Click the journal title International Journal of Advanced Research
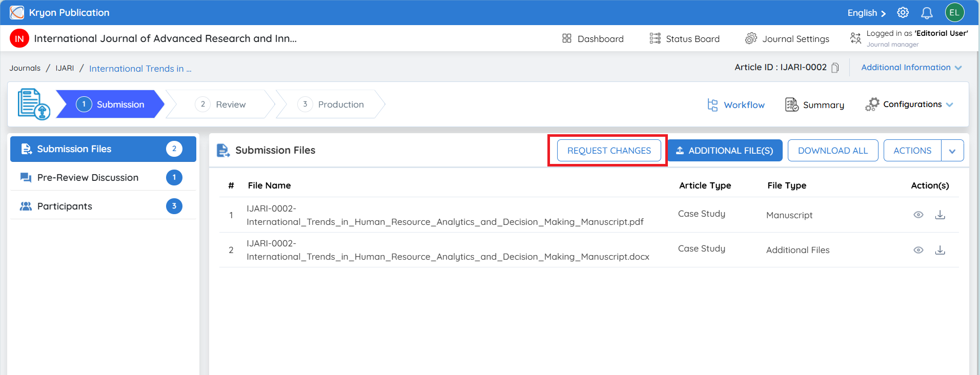The width and height of the screenshot is (980, 375). 165,38
